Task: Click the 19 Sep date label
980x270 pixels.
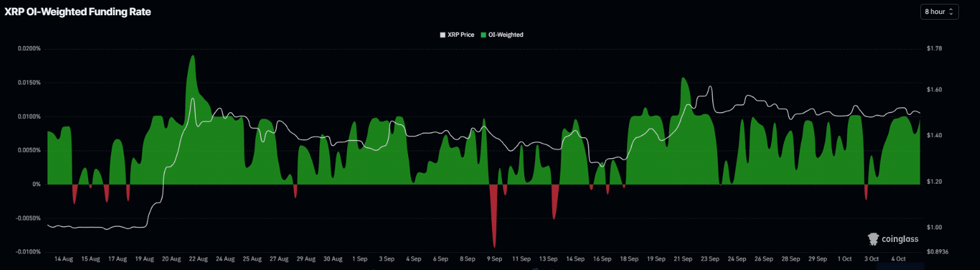Action: (x=656, y=259)
